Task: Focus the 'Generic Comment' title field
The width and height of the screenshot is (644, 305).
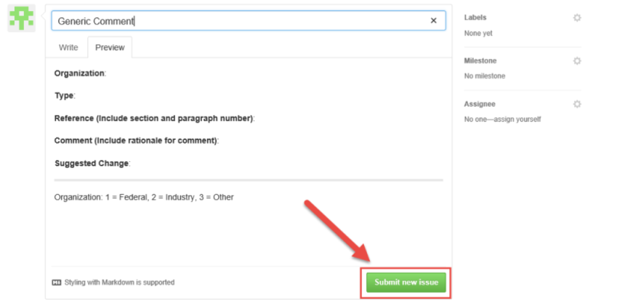Action: click(248, 21)
